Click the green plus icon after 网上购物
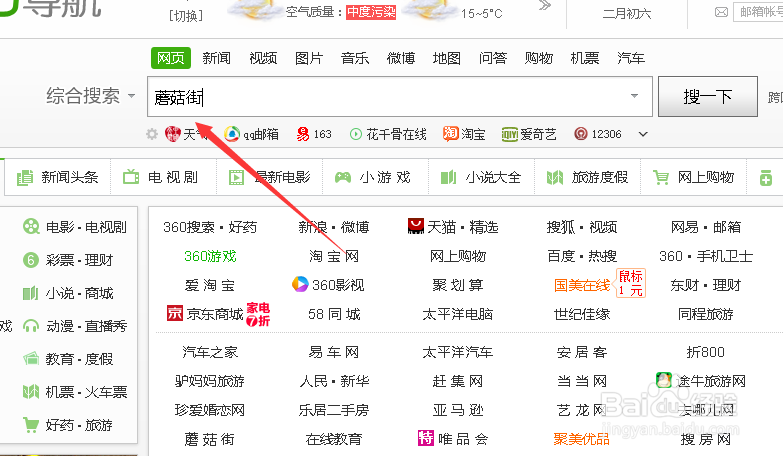Image resolution: width=783 pixels, height=456 pixels. 766,178
